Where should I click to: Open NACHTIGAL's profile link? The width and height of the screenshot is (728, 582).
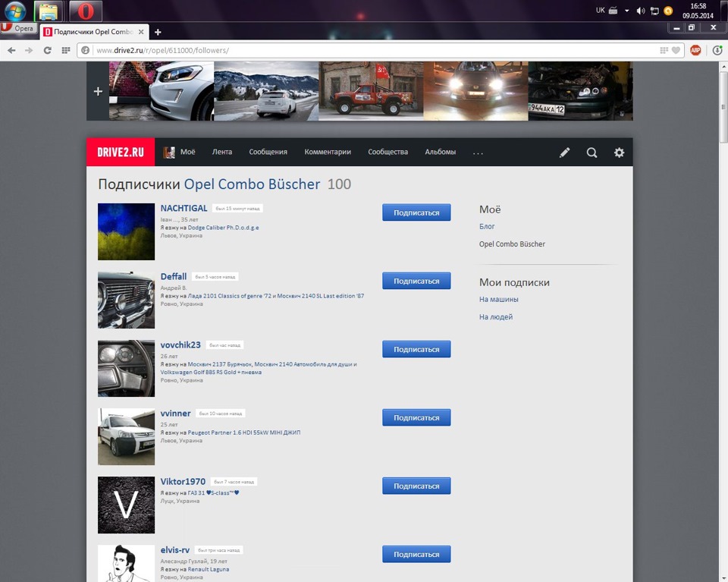click(184, 208)
